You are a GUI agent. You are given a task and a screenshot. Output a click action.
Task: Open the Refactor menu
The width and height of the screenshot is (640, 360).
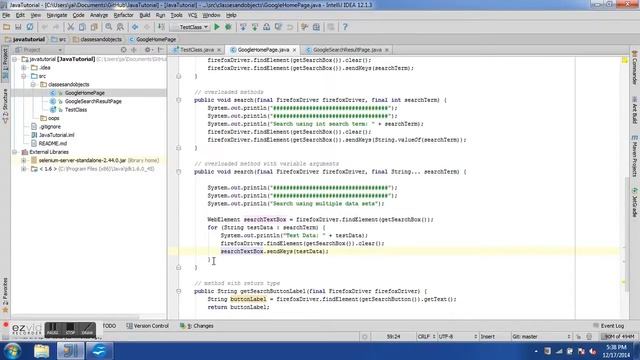coord(123,15)
